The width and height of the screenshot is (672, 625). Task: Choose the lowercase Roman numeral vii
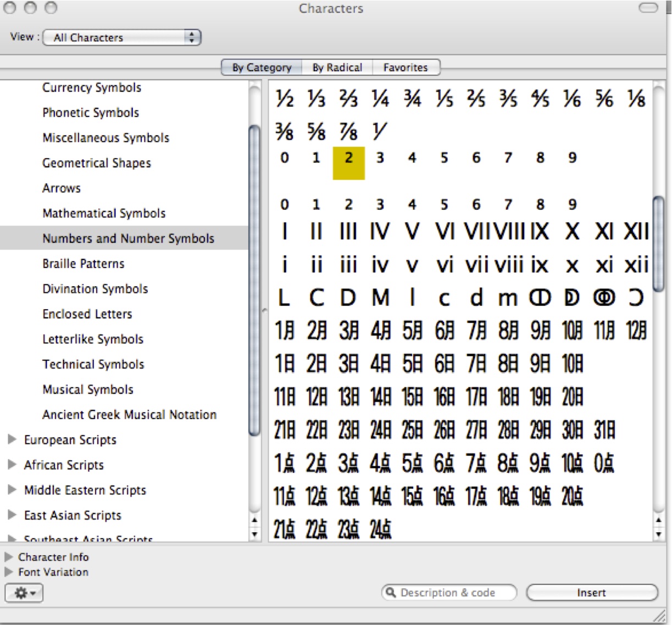(477, 266)
